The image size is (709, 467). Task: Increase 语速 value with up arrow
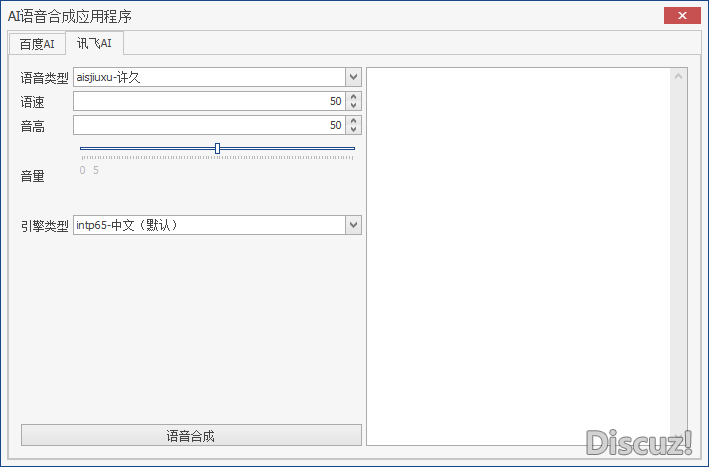[x=354, y=96]
